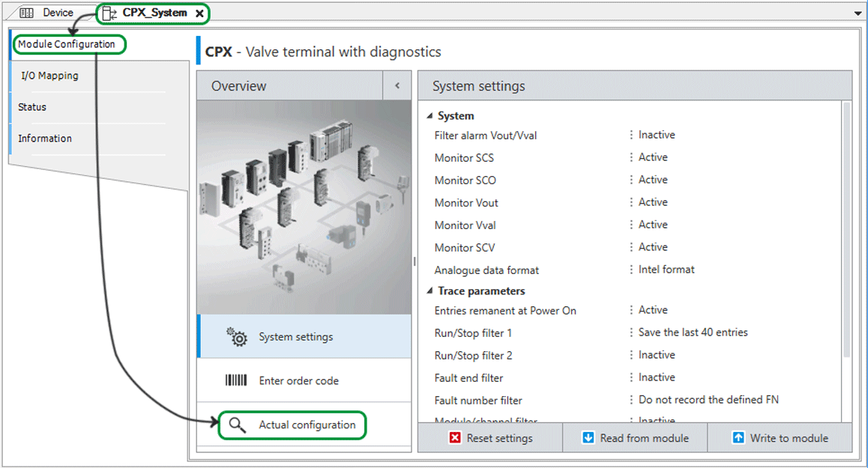
Task: Select the Run/Stop filter 2 label
Action: click(x=473, y=356)
